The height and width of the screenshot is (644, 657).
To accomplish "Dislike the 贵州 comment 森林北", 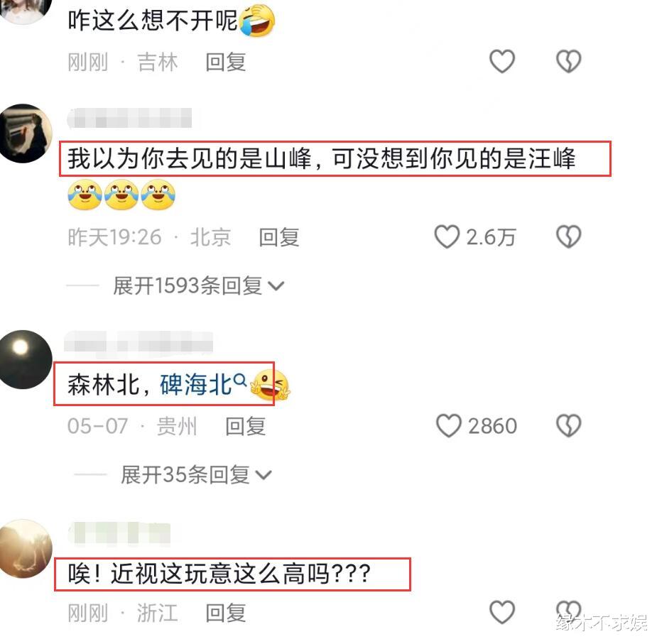I will (568, 426).
